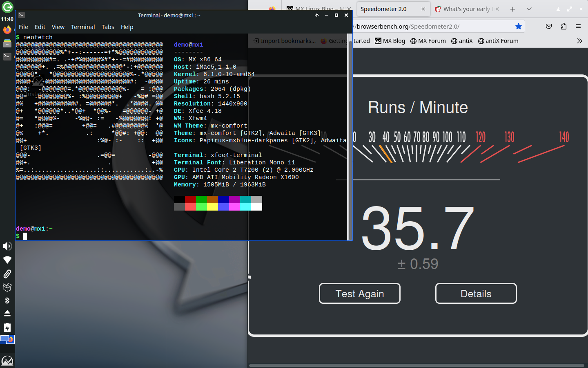The height and width of the screenshot is (368, 588).
Task: Open the list all tabs dropdown
Action: point(529,9)
